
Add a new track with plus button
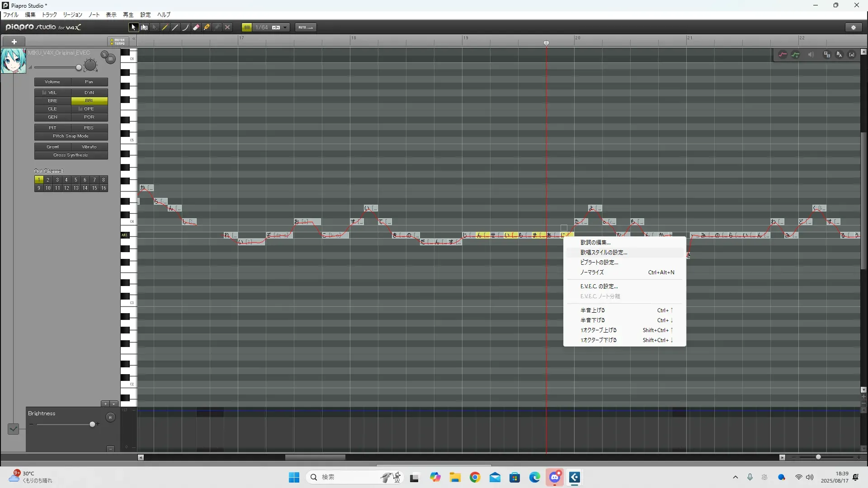click(x=14, y=42)
